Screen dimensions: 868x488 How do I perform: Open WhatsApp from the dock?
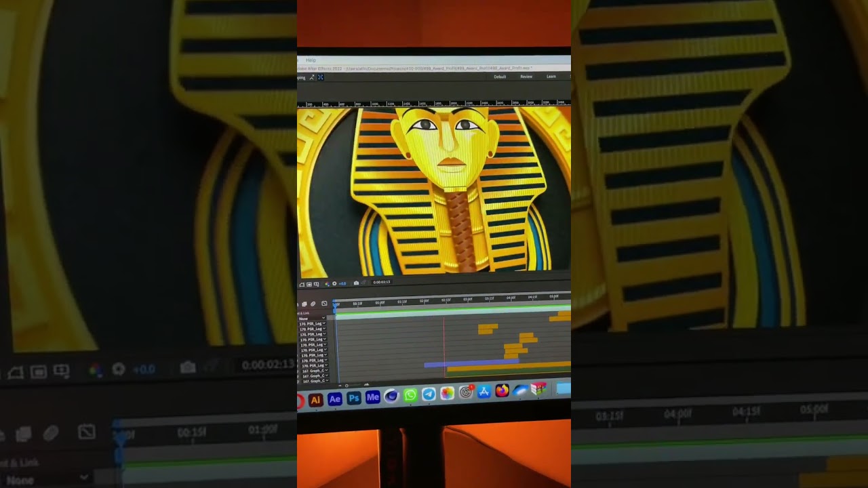click(410, 395)
